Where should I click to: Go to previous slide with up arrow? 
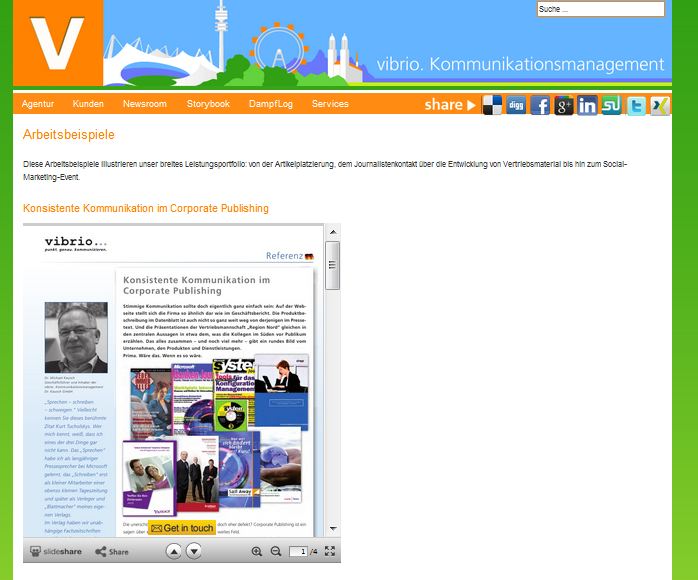[x=174, y=552]
